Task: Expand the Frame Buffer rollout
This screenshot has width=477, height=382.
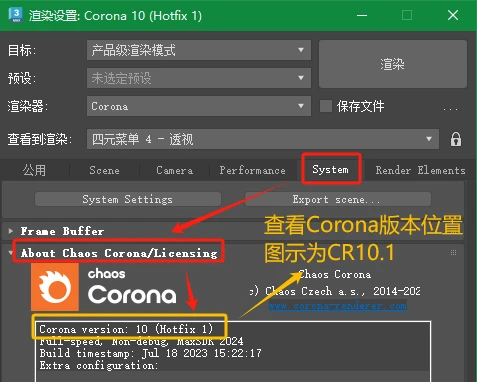Action: [x=62, y=231]
